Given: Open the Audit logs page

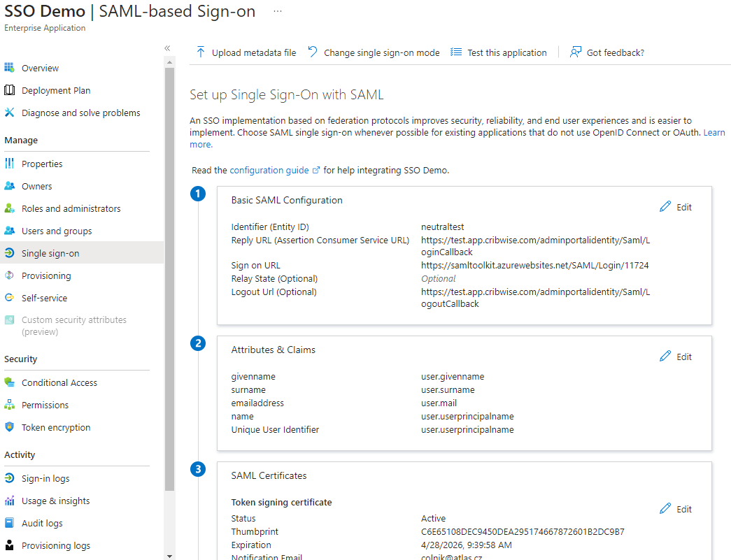Looking at the screenshot, I should [42, 523].
